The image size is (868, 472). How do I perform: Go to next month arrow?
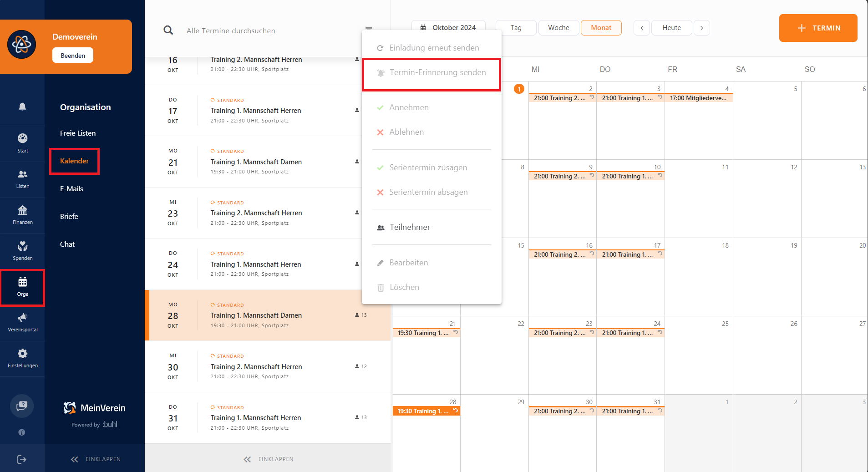(702, 28)
